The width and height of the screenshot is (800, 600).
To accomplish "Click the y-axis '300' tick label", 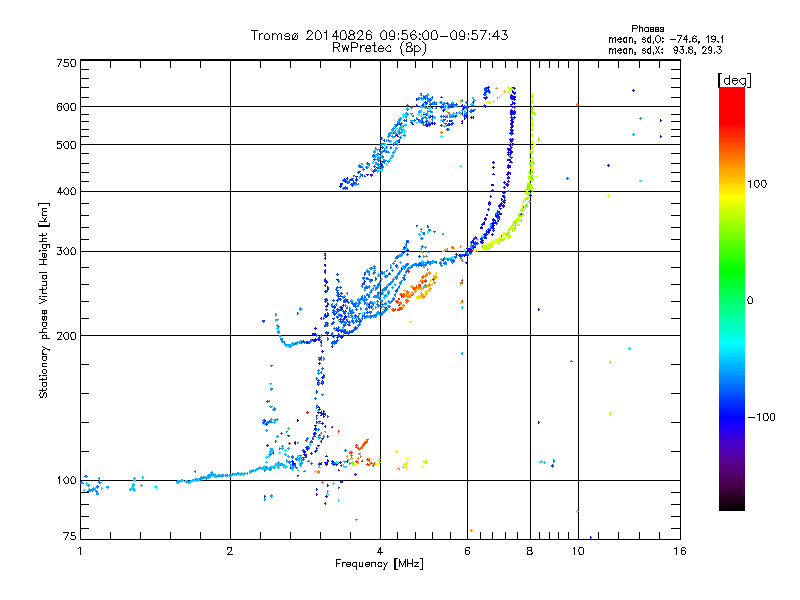I will tap(66, 252).
